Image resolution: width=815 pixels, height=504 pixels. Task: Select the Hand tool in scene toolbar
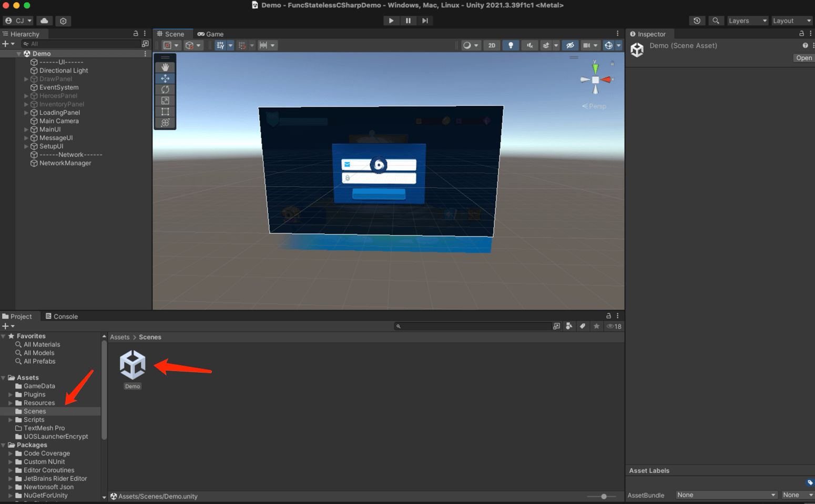click(165, 67)
